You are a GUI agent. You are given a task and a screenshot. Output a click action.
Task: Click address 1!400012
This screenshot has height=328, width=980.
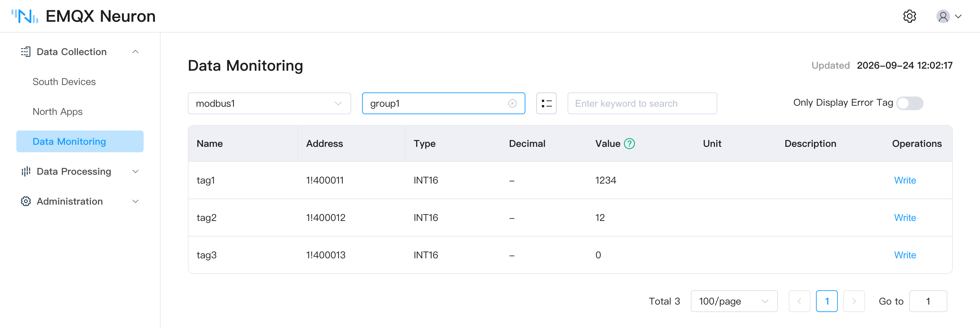tap(326, 218)
